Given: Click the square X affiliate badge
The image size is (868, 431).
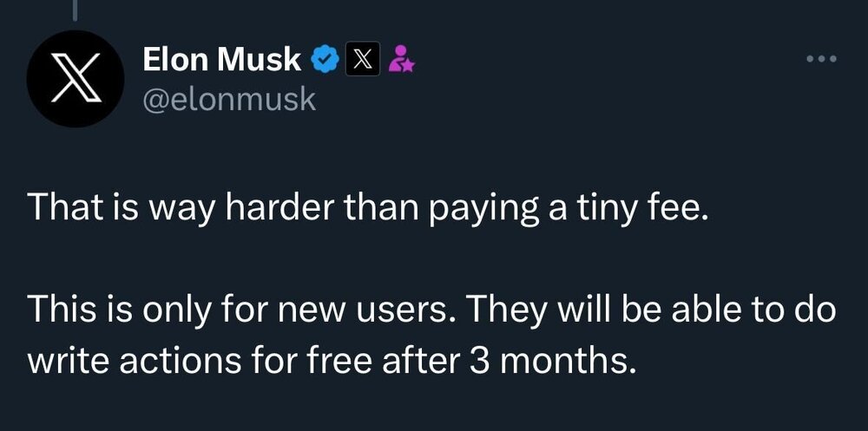Looking at the screenshot, I should [x=364, y=60].
